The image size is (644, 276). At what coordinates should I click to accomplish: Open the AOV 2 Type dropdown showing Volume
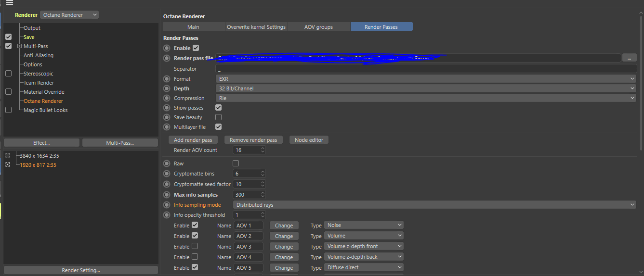pyautogui.click(x=364, y=236)
